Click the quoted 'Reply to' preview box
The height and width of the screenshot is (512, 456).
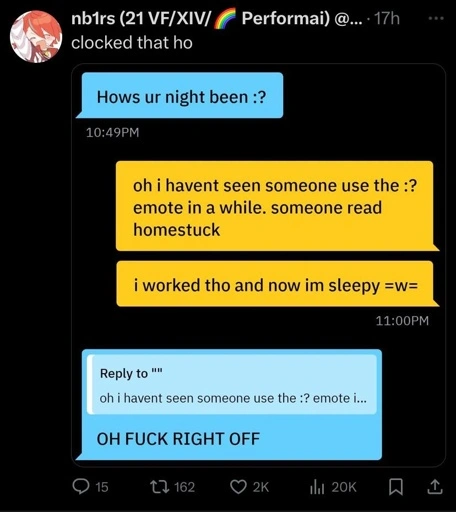[232, 385]
